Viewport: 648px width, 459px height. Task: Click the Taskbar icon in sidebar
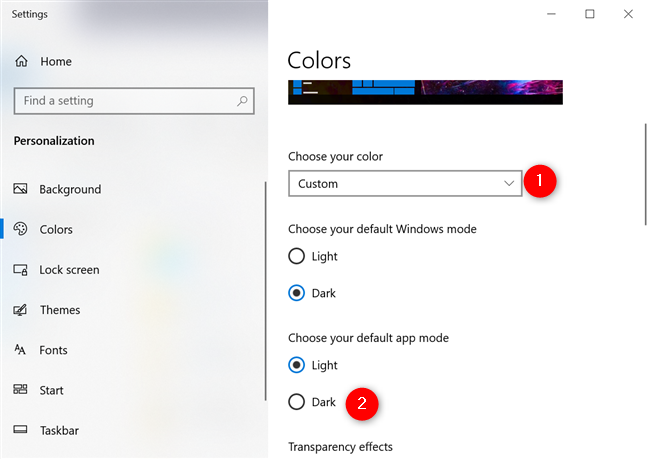tap(20, 430)
